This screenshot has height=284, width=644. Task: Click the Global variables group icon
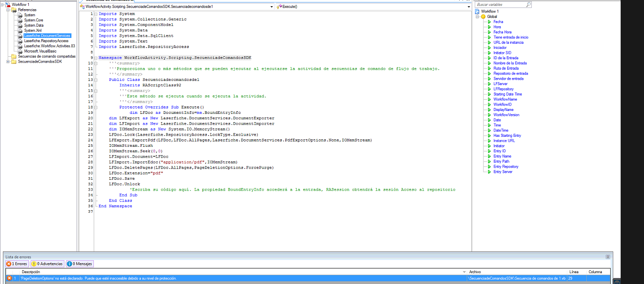point(483,17)
